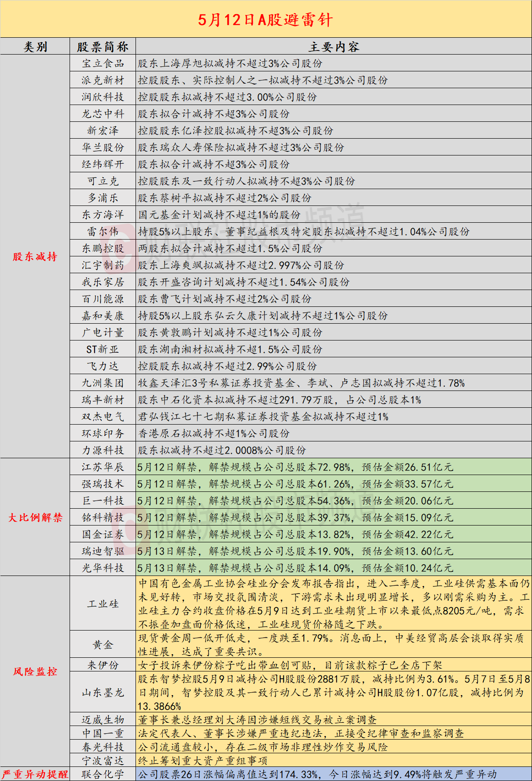The height and width of the screenshot is (781, 532).
Task: Select stock name 瑞丰新材
Action: click(x=103, y=400)
